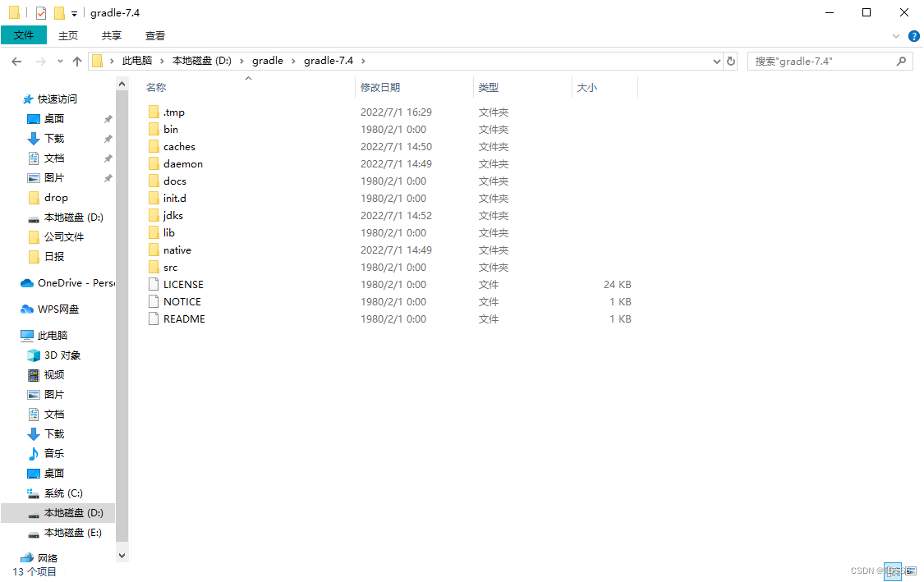This screenshot has width=924, height=582.
Task: Open the LICENSE file
Action: click(182, 284)
